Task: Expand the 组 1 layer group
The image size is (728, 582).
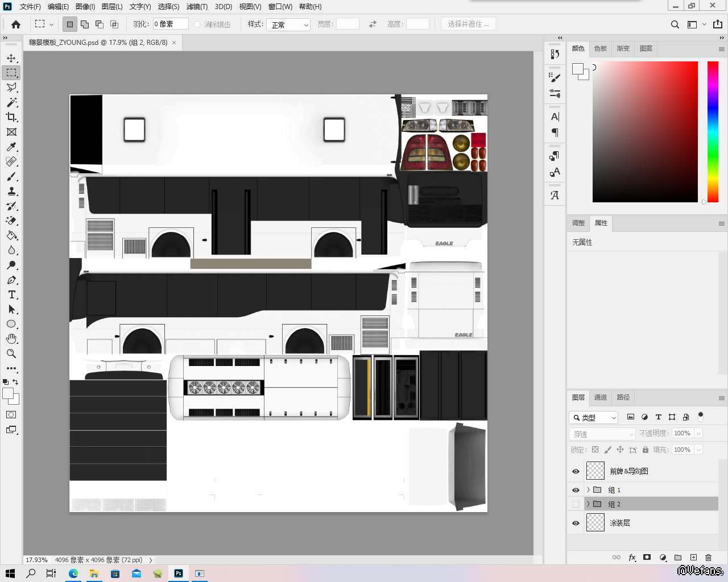Action: [588, 489]
